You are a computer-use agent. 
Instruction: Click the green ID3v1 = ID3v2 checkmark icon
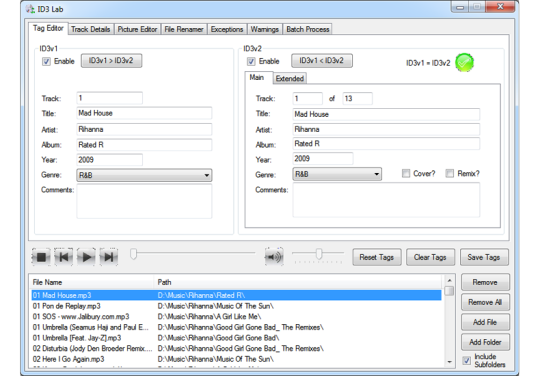[464, 63]
